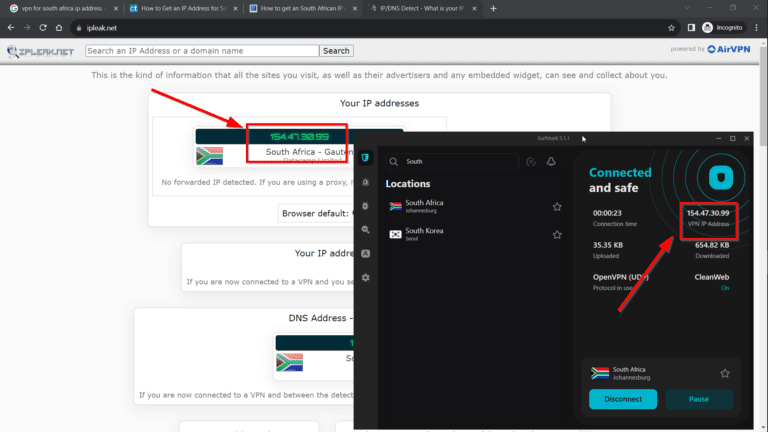
Task: Expand the Browser default dropdown
Action: [314, 213]
